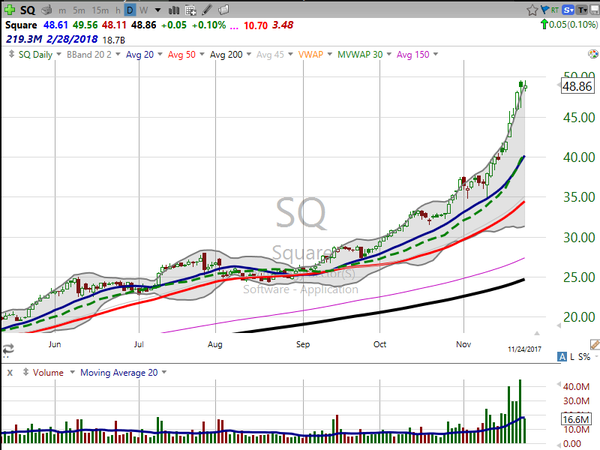The image size is (600, 450).
Task: Open the blue S dropdown button
Action: click(x=568, y=10)
